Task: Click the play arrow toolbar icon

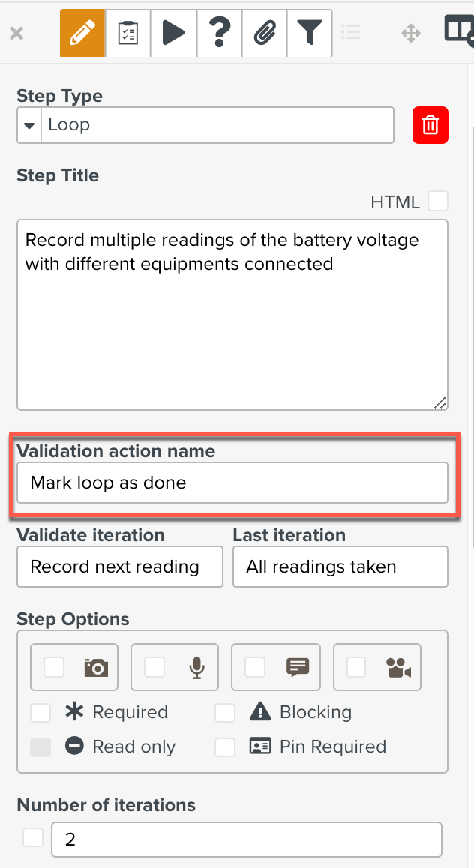Action: (173, 33)
